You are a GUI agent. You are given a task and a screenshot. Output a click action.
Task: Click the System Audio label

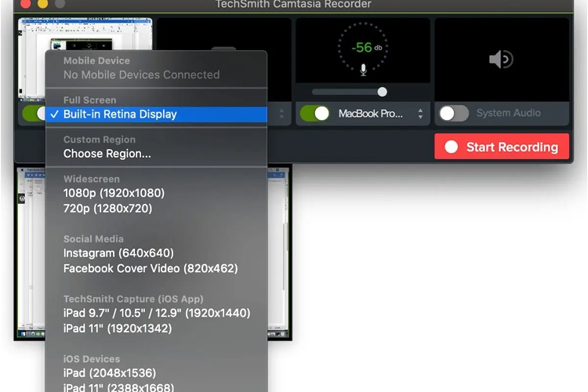[x=509, y=113]
